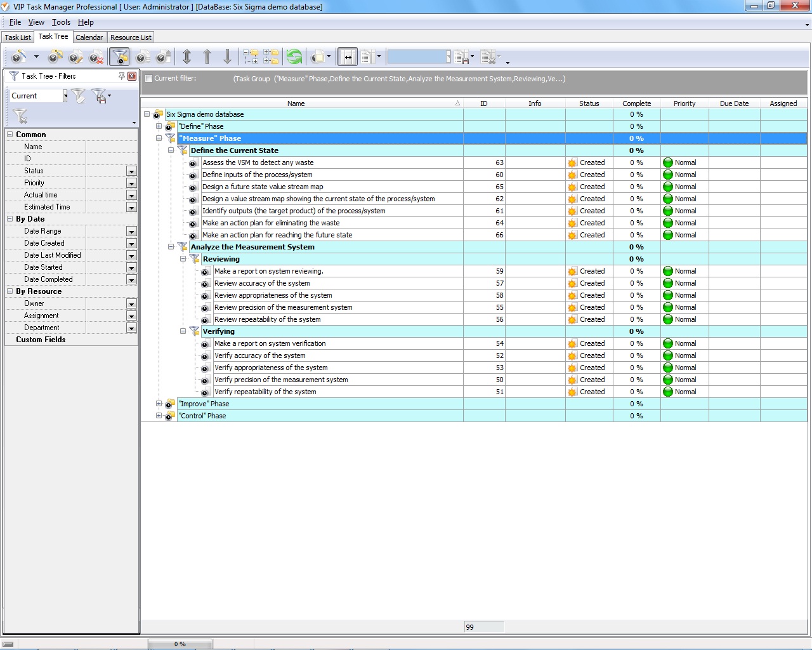Collapse the Verifying task group

click(183, 331)
